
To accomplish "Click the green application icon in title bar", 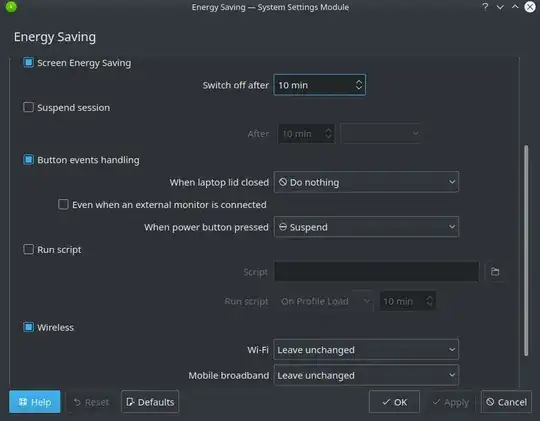I will click(11, 7).
